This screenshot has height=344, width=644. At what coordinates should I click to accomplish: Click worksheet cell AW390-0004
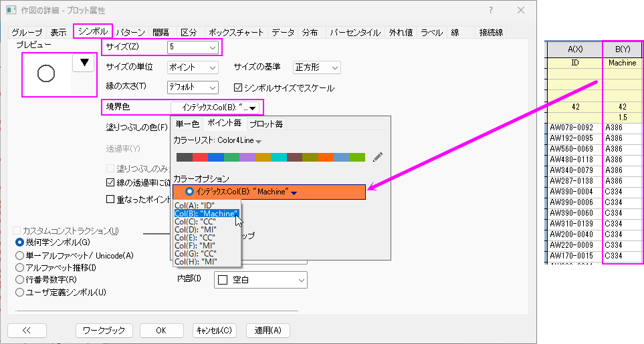(575, 192)
